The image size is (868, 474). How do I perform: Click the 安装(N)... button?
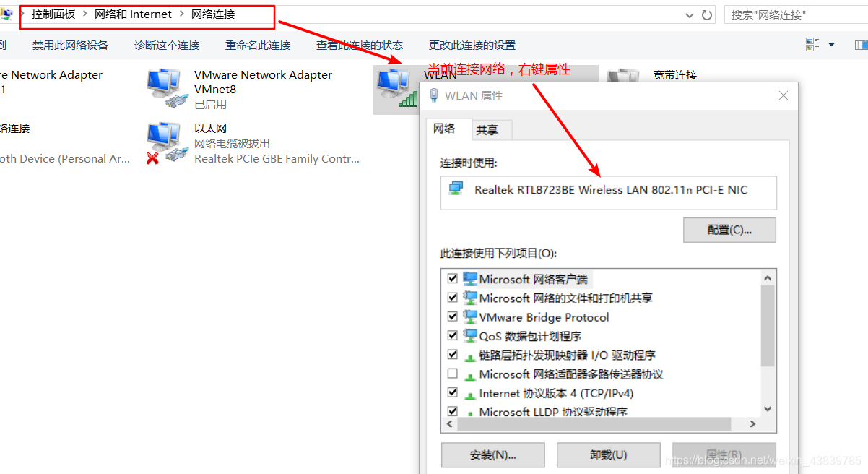coord(493,455)
